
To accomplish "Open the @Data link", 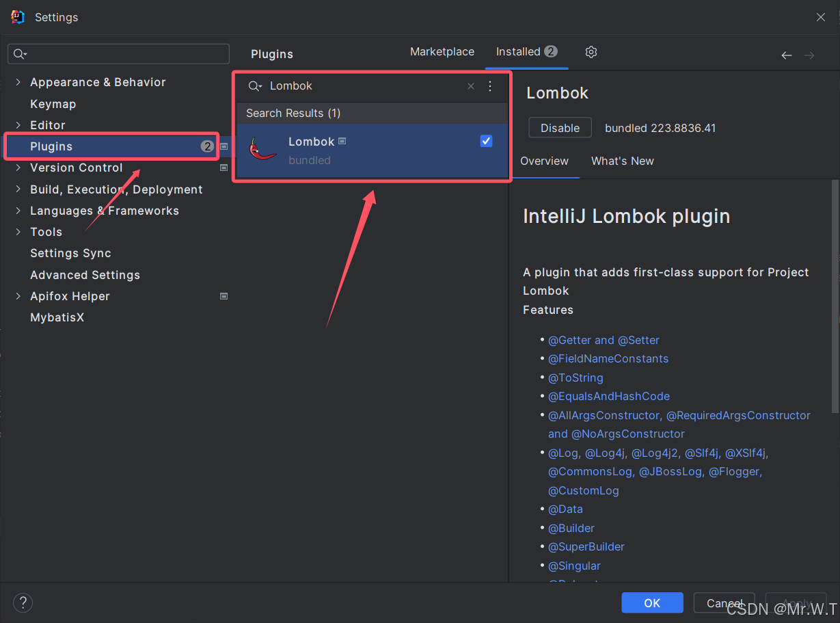I will click(565, 509).
